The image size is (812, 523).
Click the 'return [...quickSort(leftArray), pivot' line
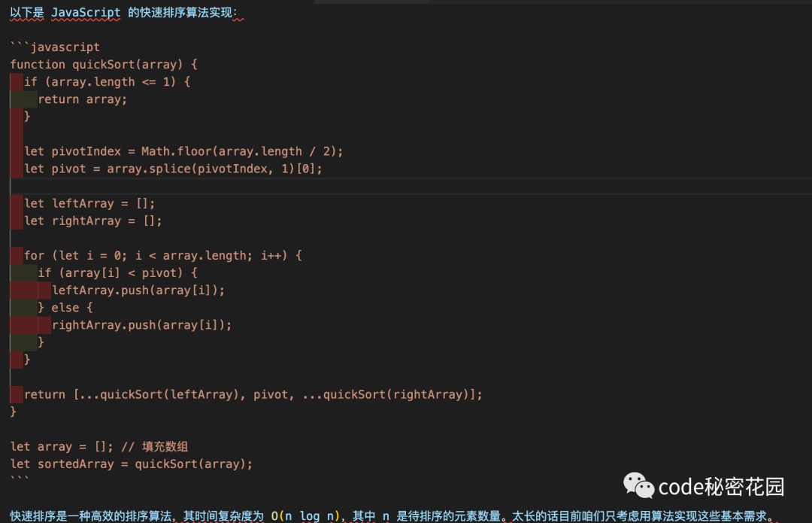click(253, 394)
